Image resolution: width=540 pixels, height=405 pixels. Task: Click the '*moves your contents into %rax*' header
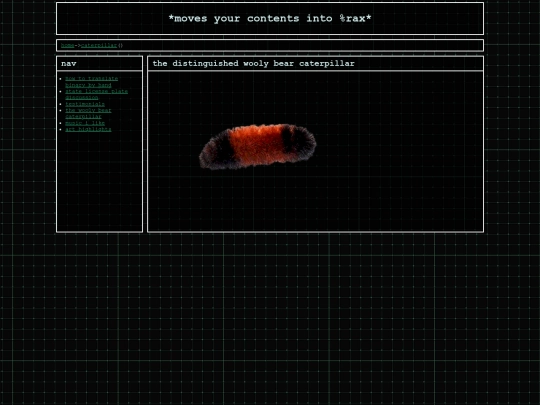[x=270, y=18]
